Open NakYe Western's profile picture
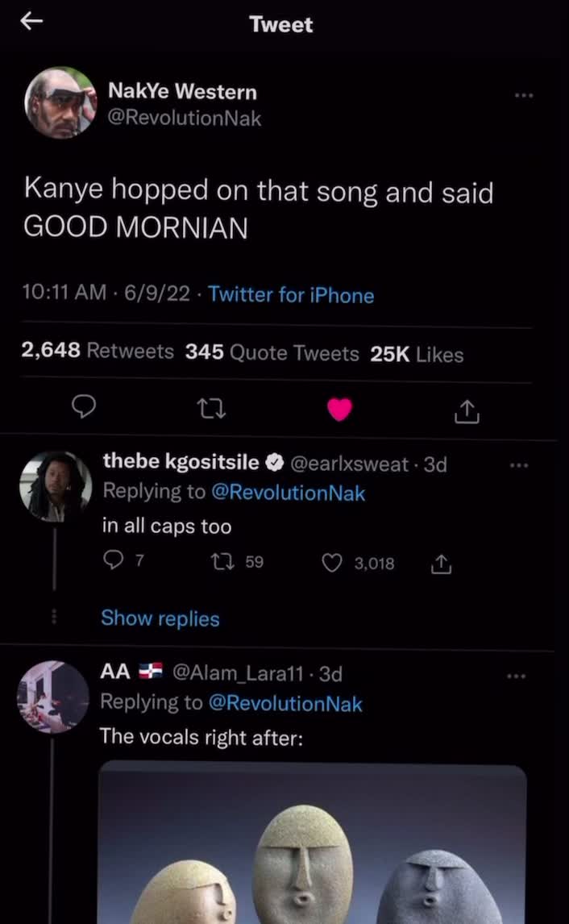The height and width of the screenshot is (924, 569). pyautogui.click(x=60, y=102)
